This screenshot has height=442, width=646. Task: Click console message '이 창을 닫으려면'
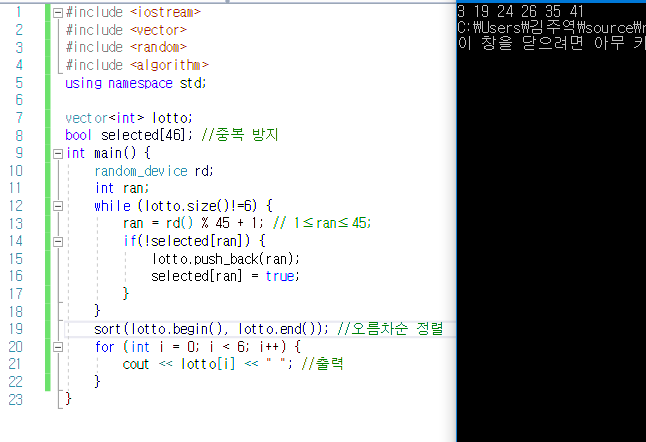pyautogui.click(x=520, y=43)
